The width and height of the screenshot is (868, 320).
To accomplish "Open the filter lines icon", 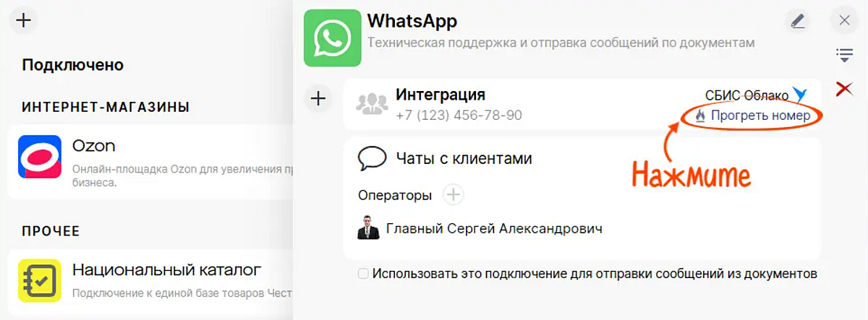I will 844,54.
